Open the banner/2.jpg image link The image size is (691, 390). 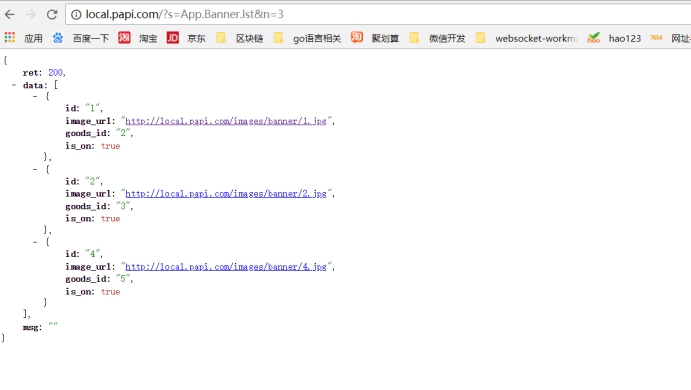(x=226, y=194)
